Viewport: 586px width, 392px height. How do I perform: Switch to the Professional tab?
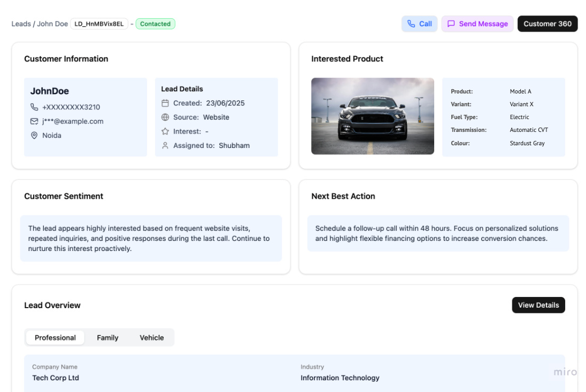[55, 338]
